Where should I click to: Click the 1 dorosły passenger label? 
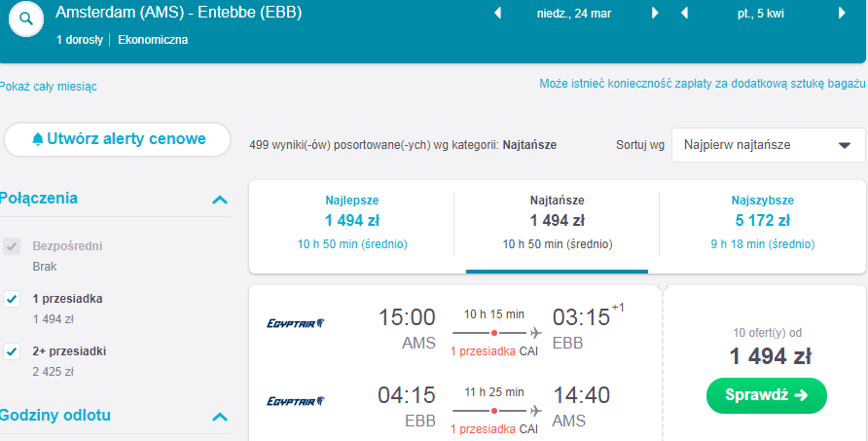(x=79, y=40)
